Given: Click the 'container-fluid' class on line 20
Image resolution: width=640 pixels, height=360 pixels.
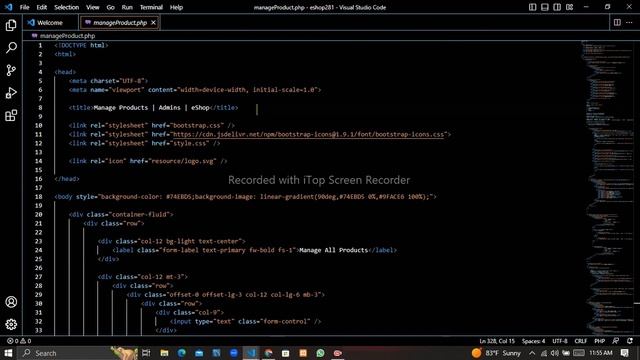Looking at the screenshot, I should [139, 215].
